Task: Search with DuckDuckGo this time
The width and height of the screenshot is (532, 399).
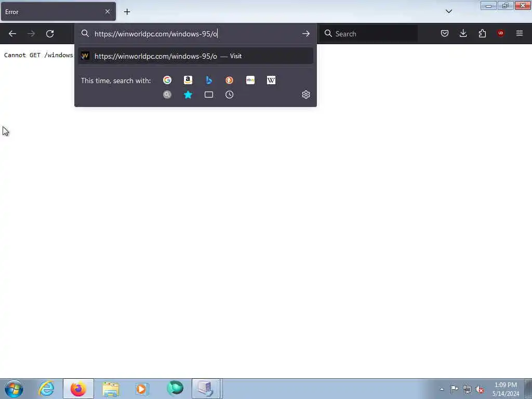Action: (x=229, y=80)
